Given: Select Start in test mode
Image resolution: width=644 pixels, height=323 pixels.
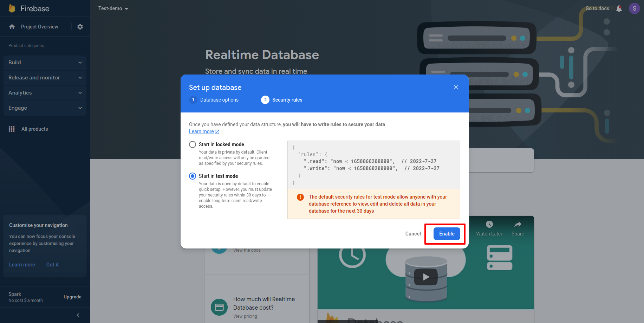Looking at the screenshot, I should pyautogui.click(x=193, y=176).
